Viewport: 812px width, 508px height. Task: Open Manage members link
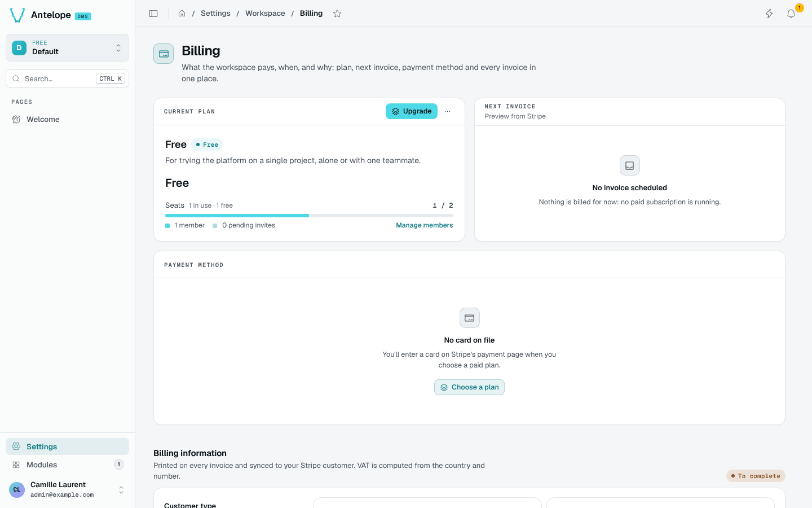[424, 225]
